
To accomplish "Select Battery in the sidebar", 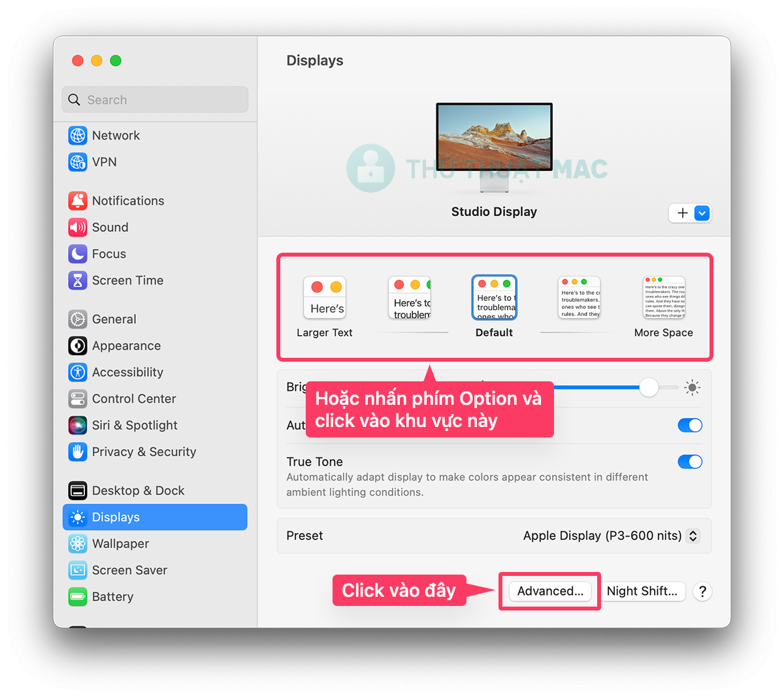I will click(x=112, y=596).
